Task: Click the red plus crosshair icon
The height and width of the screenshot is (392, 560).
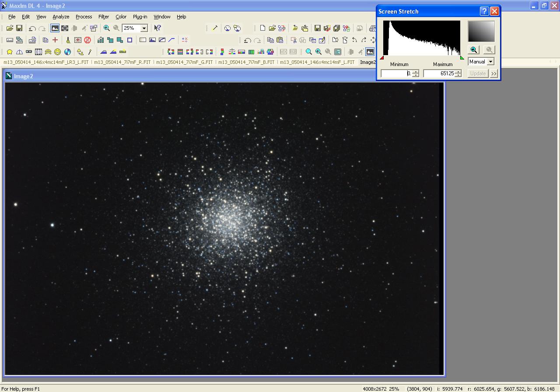Action: (x=55, y=40)
